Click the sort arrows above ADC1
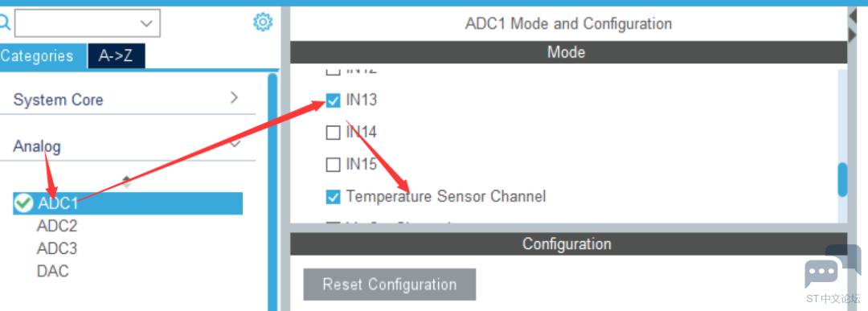The width and height of the screenshot is (868, 311). pos(127,182)
